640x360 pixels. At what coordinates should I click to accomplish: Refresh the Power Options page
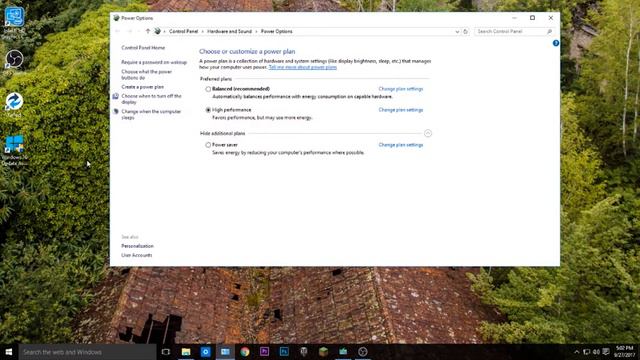click(x=465, y=31)
